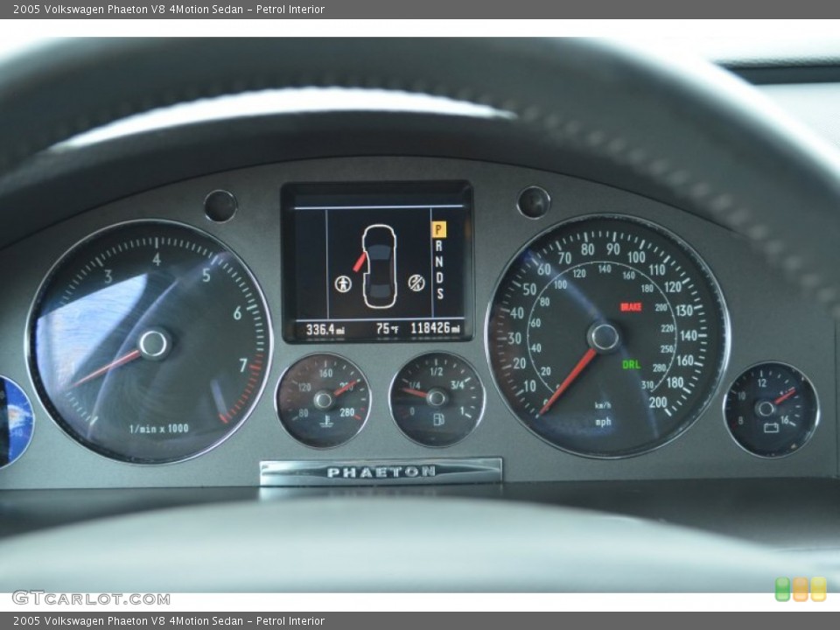
Task: Click the number 7 on the tachometer
Action: pos(243,365)
